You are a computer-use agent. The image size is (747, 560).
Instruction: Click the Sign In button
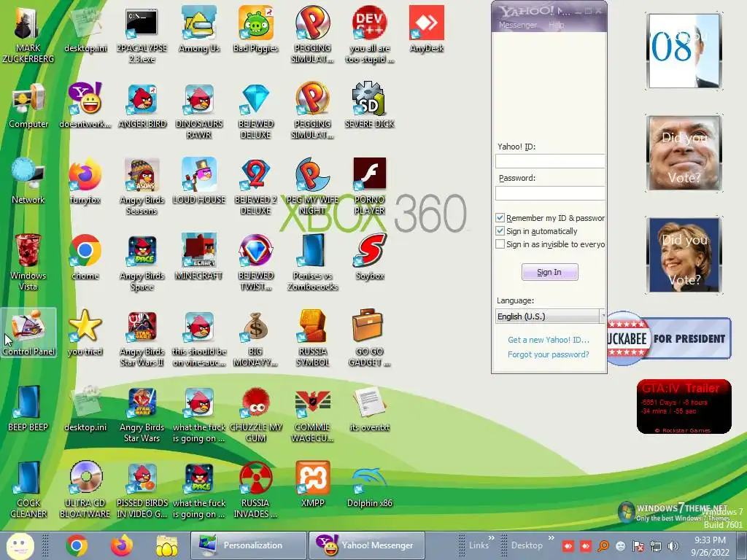pyautogui.click(x=549, y=272)
